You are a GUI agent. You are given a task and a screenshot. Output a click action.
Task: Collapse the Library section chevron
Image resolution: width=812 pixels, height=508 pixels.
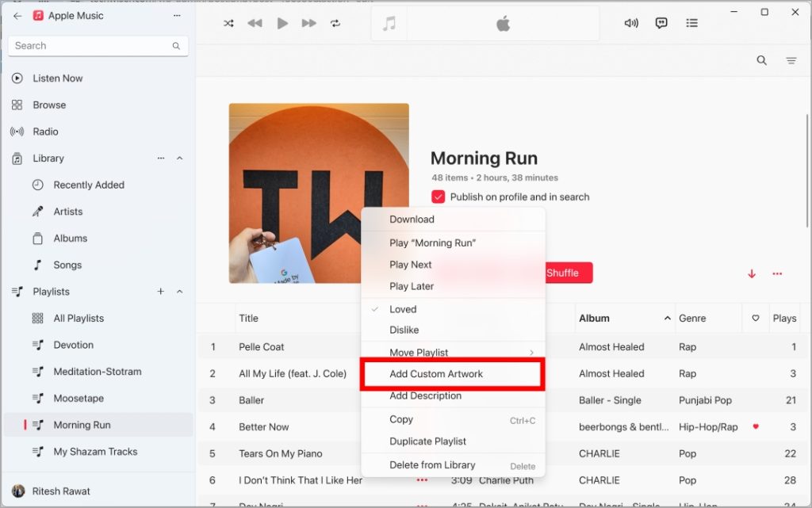tap(179, 159)
